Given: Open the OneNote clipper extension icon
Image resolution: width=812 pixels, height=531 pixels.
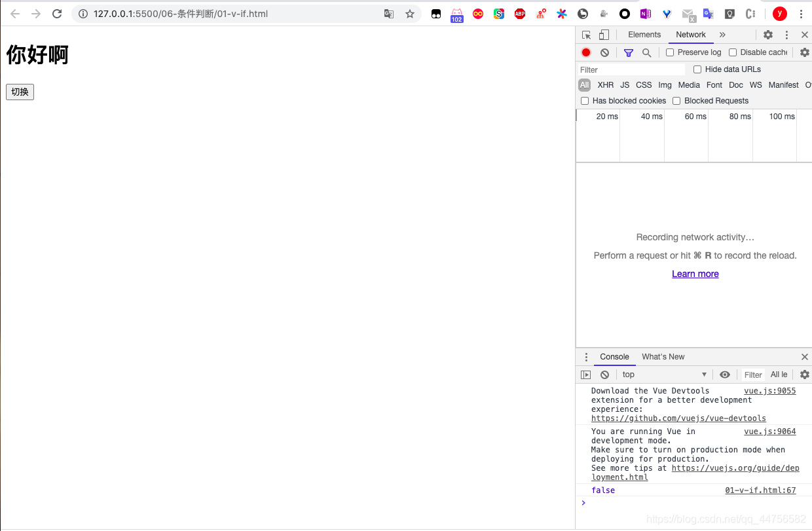Looking at the screenshot, I should tap(646, 14).
